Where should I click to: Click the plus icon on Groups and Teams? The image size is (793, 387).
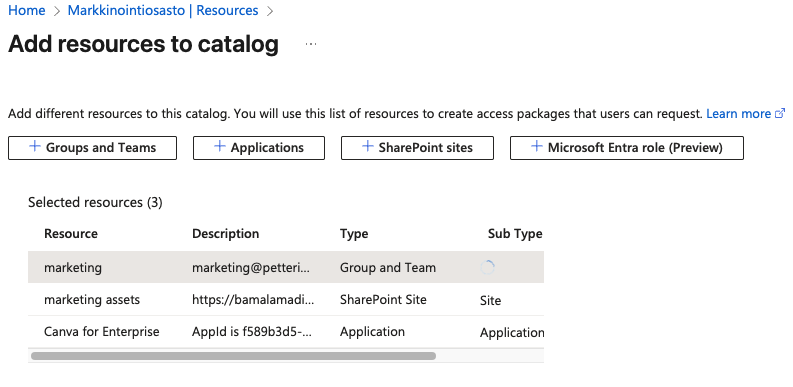(34, 147)
